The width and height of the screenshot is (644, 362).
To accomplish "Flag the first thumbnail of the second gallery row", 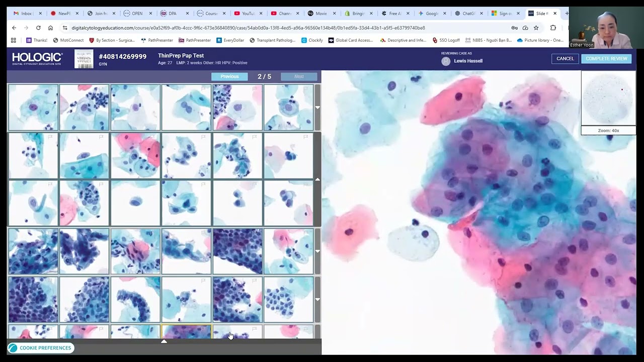I will [50, 136].
